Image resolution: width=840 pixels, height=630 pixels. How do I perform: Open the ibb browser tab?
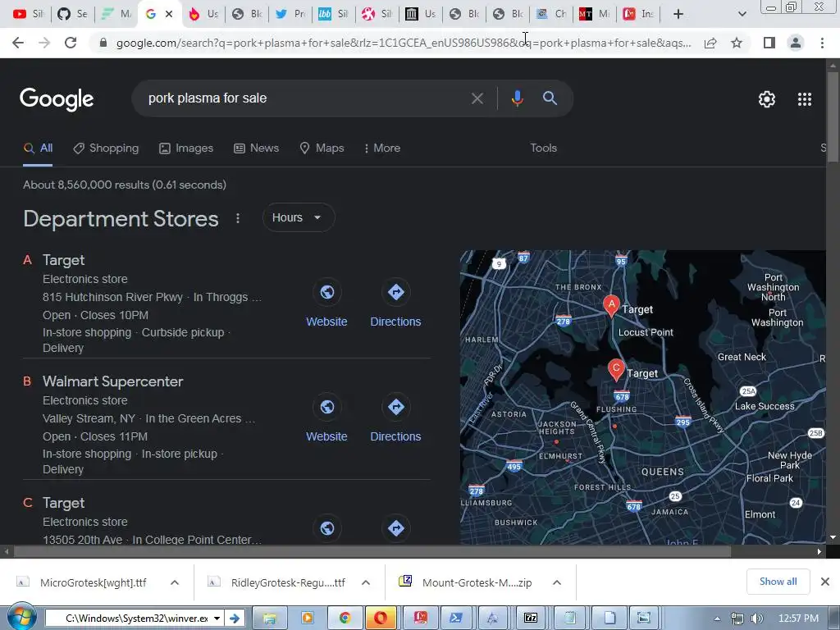(333, 14)
